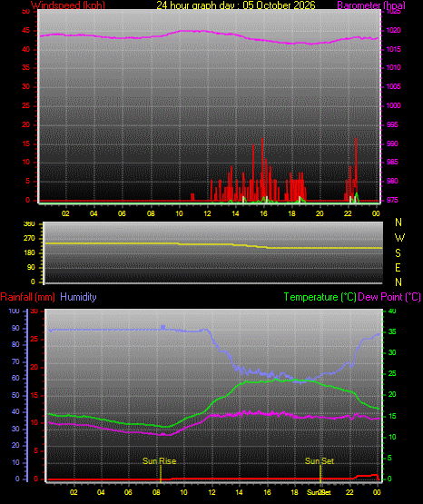Viewport: 423px width, 504px height.
Task: Click the E compass letter
Action: point(398,267)
